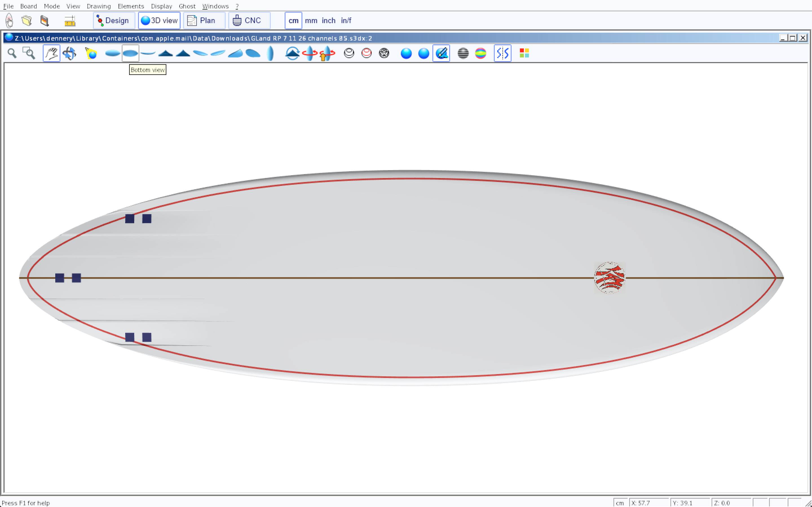
Task: Open the CNC mode button
Action: pyautogui.click(x=249, y=21)
